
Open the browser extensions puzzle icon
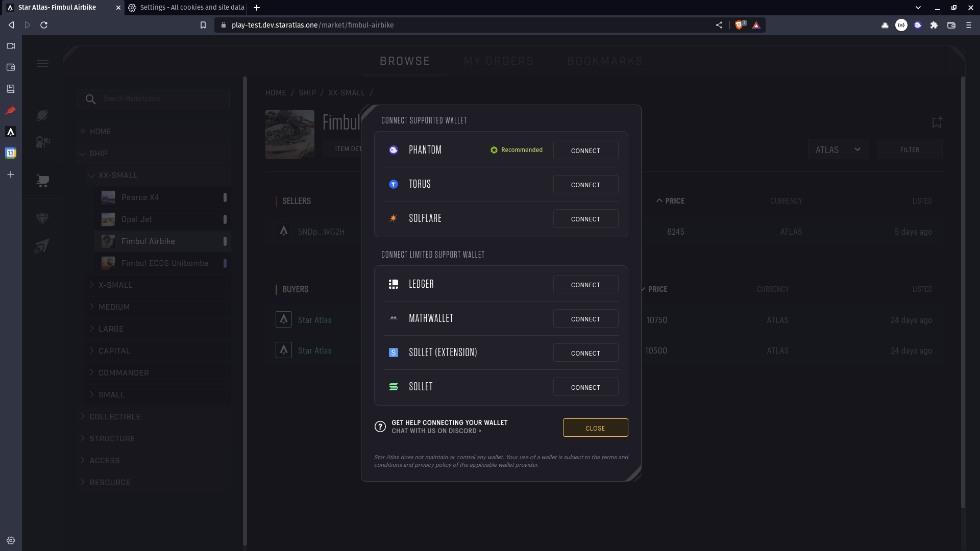[934, 25]
